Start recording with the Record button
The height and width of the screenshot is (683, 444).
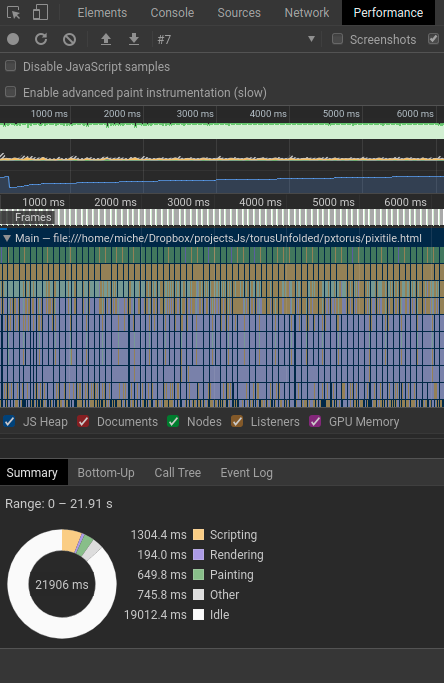click(13, 39)
